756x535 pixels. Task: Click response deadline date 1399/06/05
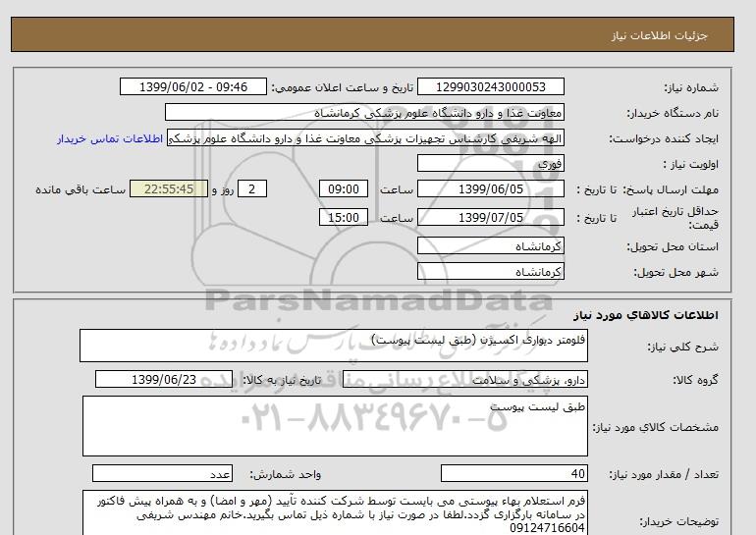[490, 188]
